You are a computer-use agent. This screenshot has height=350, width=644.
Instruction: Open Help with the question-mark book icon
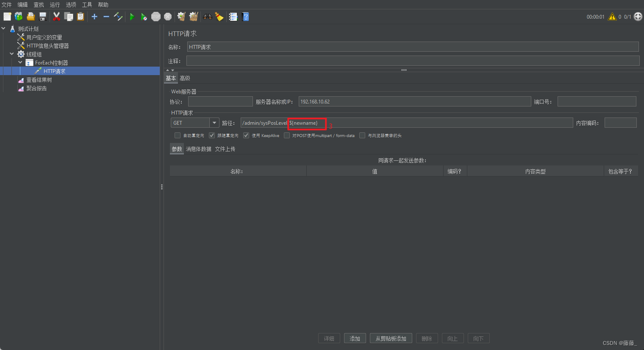(245, 17)
